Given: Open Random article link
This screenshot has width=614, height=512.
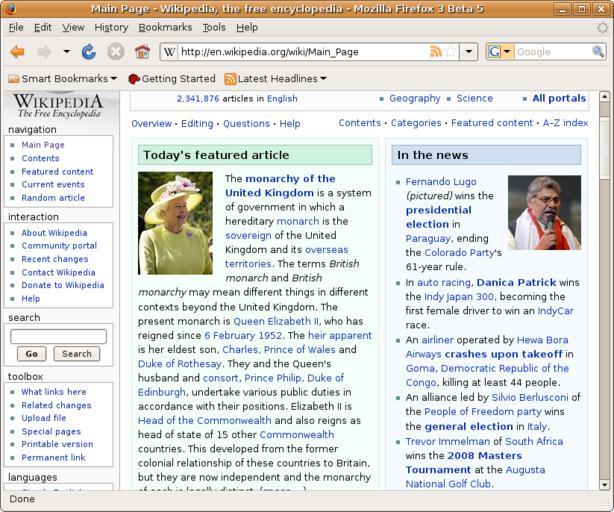Looking at the screenshot, I should click(x=53, y=198).
